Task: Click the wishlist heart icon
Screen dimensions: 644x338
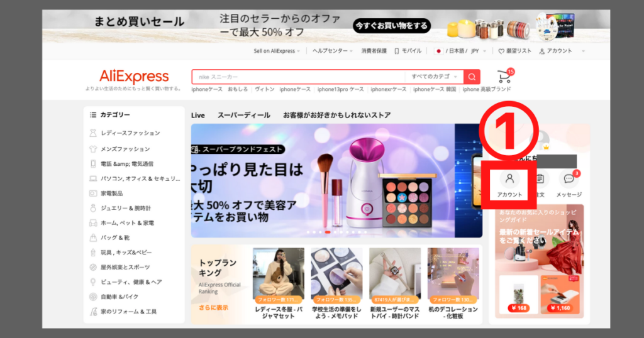Action: pyautogui.click(x=501, y=52)
